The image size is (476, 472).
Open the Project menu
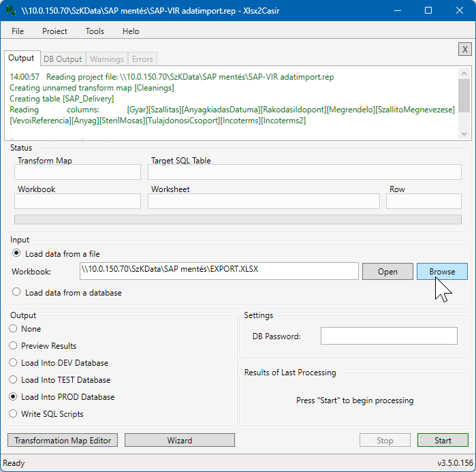point(54,31)
